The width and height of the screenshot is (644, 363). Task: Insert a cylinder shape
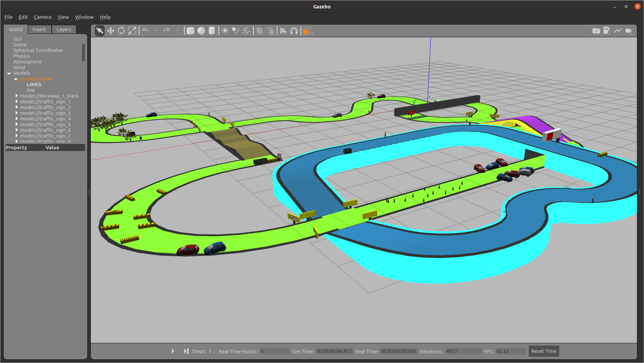212,31
